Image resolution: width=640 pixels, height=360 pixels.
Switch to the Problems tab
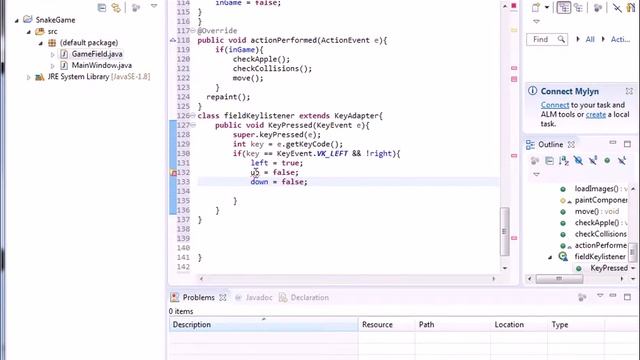[x=198, y=298]
